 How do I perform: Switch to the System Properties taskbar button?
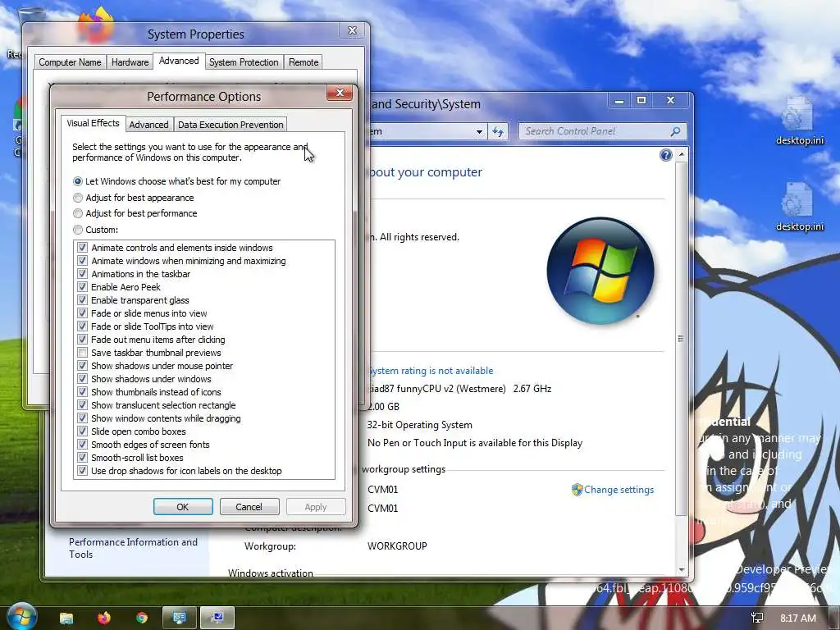(217, 619)
